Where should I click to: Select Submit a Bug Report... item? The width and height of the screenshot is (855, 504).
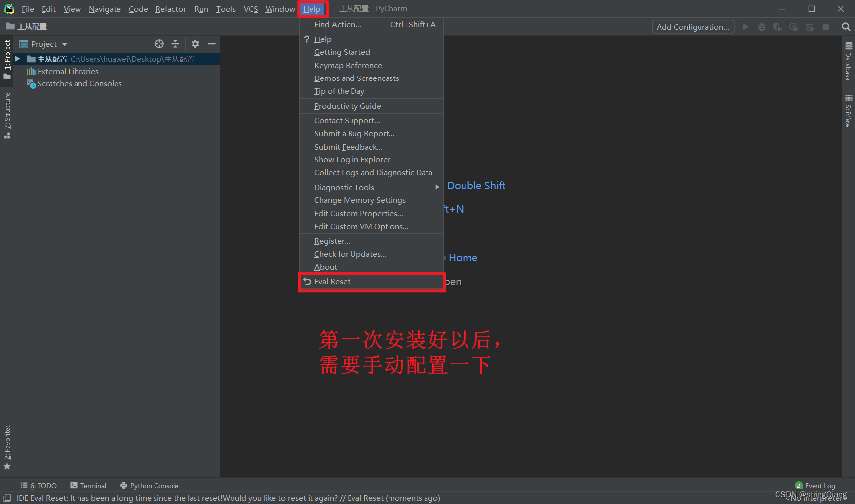(x=371, y=133)
